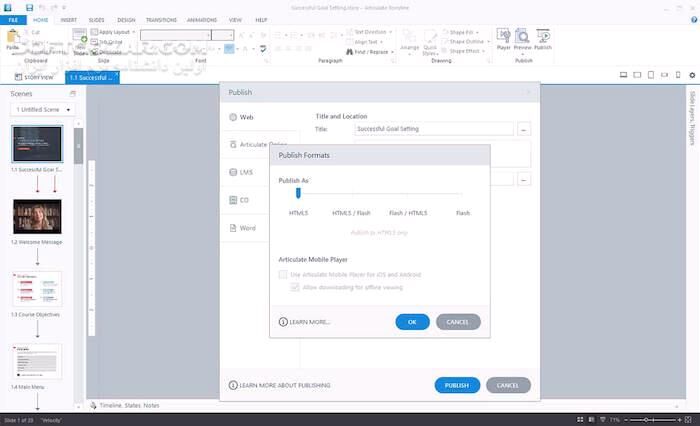700x426 pixels.
Task: Expand the Shape Outline dropdown
Action: (488, 42)
